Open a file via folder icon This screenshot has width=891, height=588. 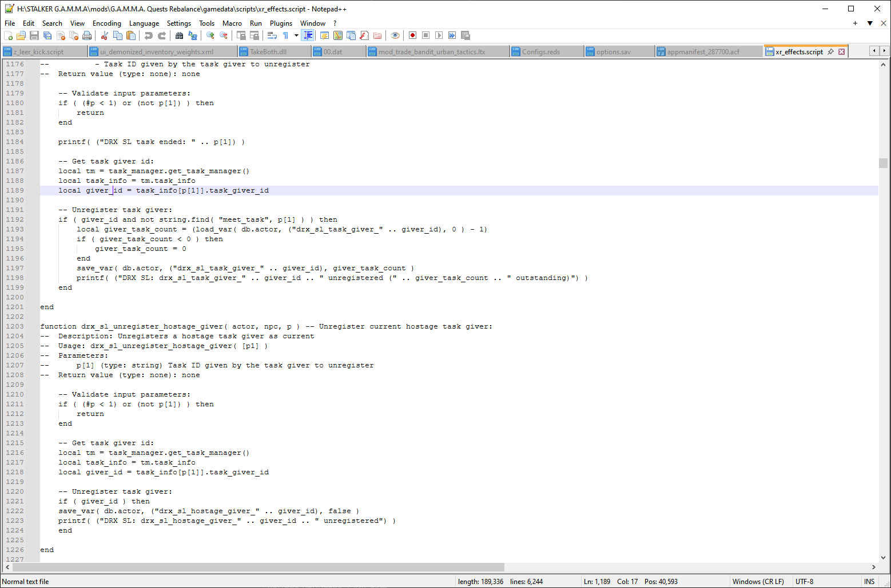(x=21, y=35)
